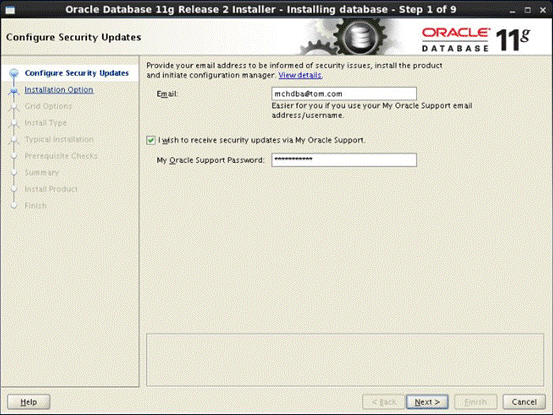
Task: Focus the My Oracle Support Password field
Action: click(344, 160)
